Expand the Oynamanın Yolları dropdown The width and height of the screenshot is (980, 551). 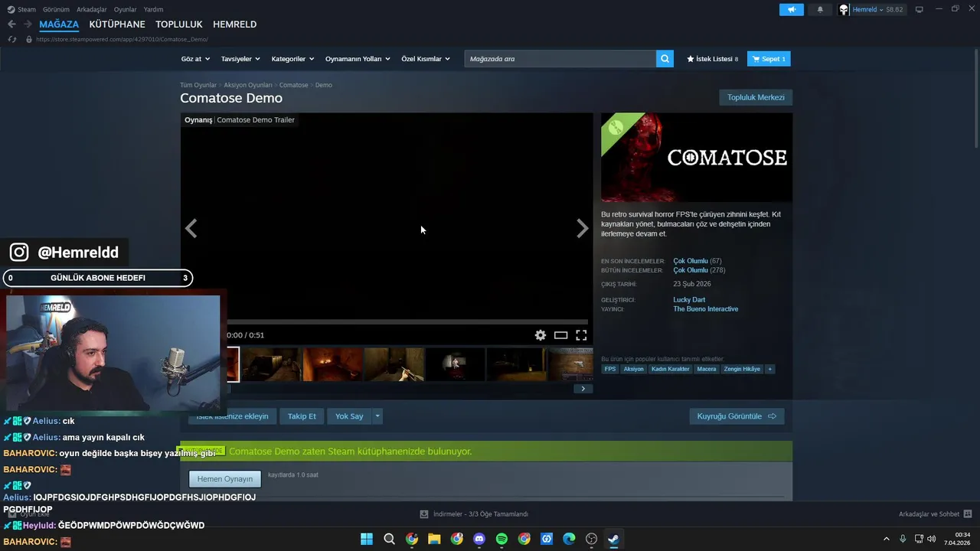point(358,59)
